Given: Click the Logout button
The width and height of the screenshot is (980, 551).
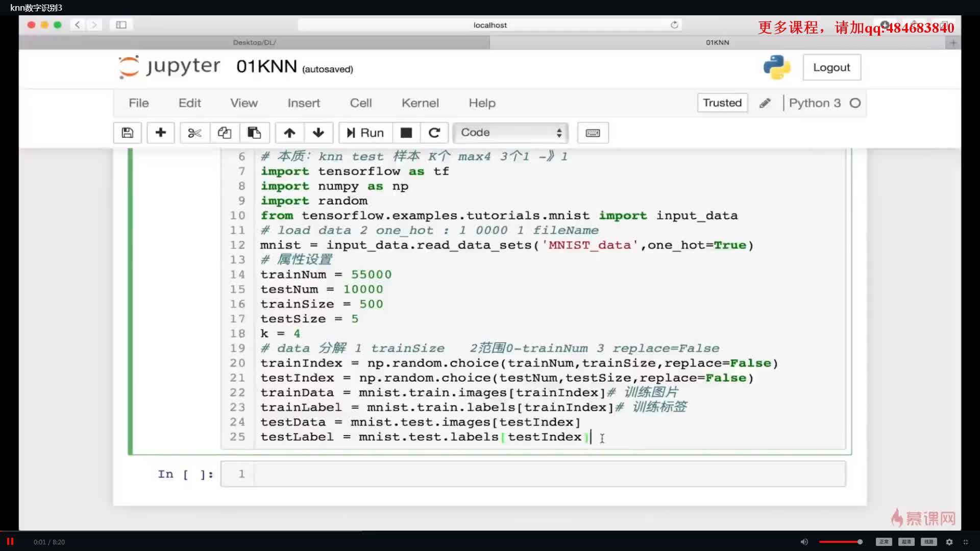Looking at the screenshot, I should click(832, 67).
